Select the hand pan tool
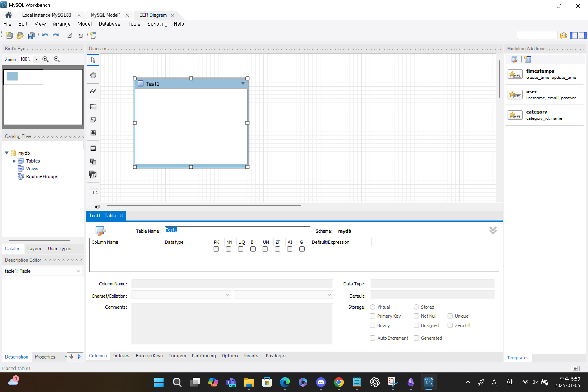The height and width of the screenshot is (392, 588). pos(93,75)
